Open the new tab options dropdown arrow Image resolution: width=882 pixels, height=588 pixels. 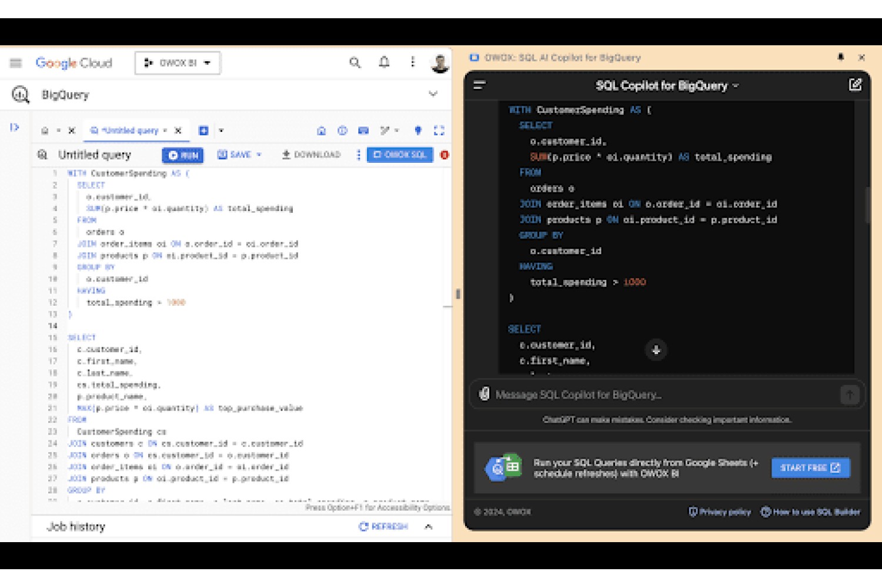pos(221,131)
